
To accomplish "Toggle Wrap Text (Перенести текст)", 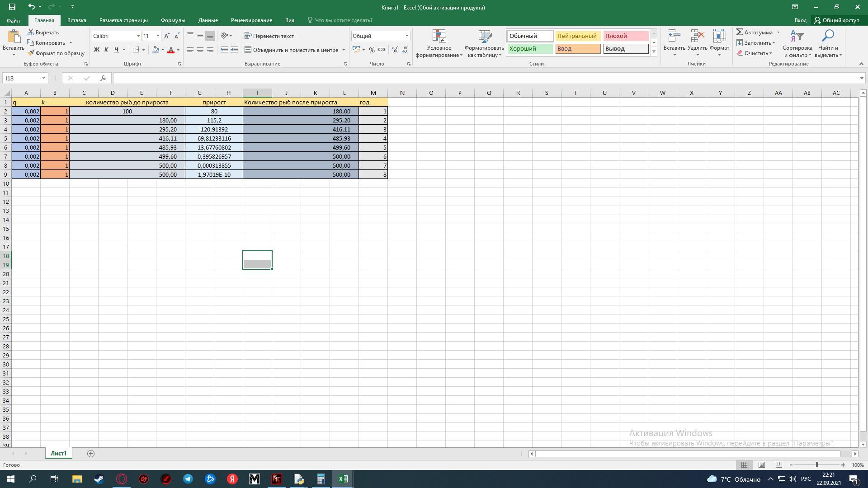I will click(269, 36).
